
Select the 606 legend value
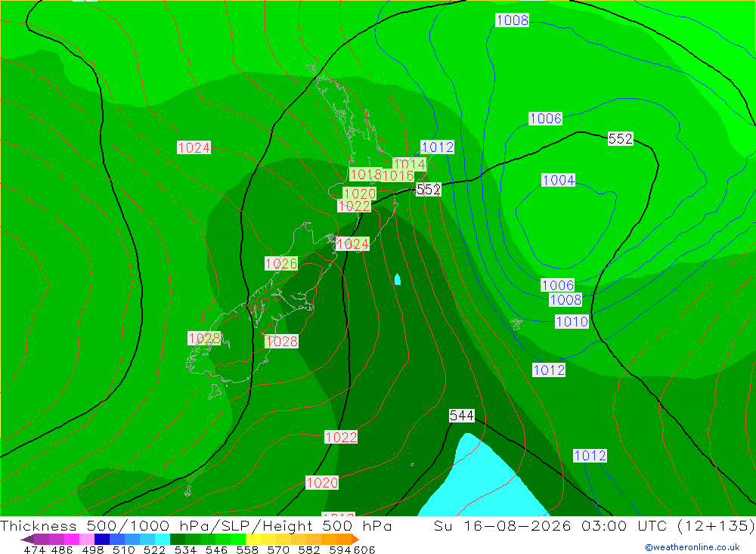tap(364, 550)
